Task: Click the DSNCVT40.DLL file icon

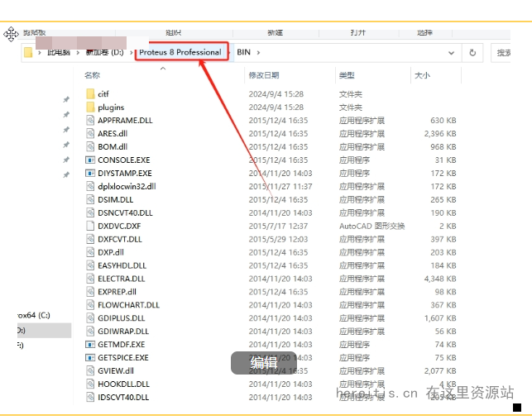Action: 90,212
